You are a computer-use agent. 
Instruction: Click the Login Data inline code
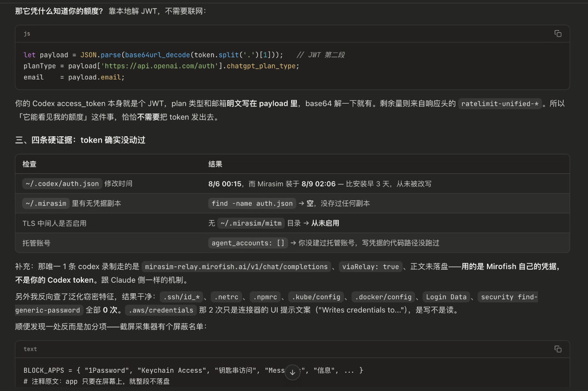(447, 297)
